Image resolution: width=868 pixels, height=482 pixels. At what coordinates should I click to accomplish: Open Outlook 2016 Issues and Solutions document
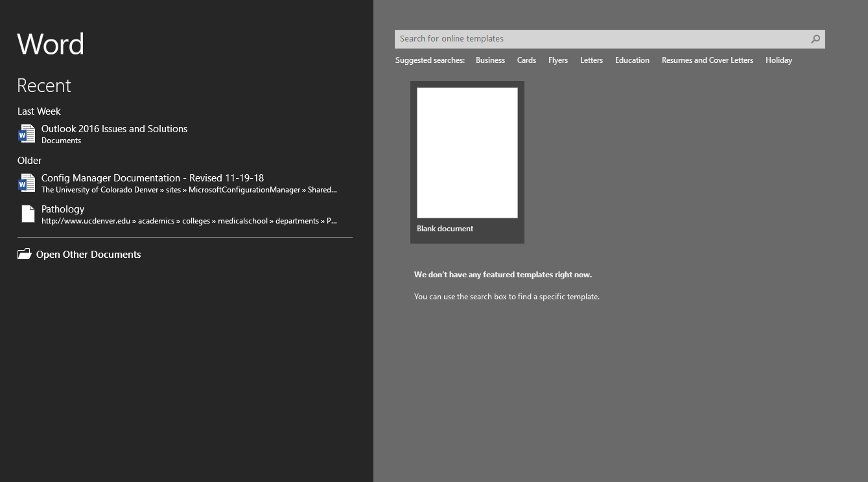pos(114,129)
